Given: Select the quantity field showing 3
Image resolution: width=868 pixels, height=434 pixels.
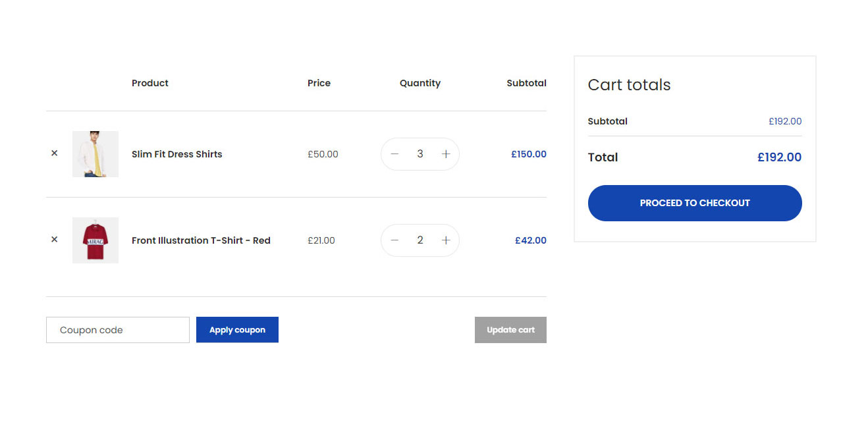Looking at the screenshot, I should 420,154.
